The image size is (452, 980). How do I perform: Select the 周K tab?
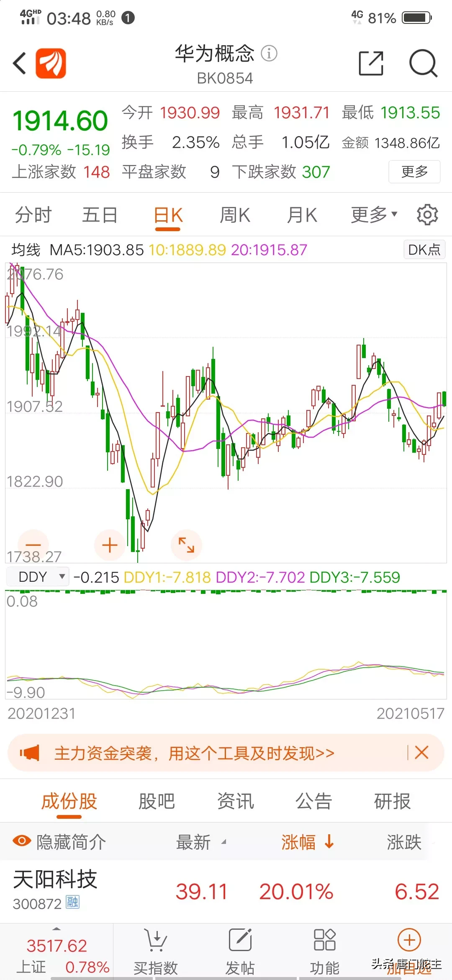[x=235, y=215]
